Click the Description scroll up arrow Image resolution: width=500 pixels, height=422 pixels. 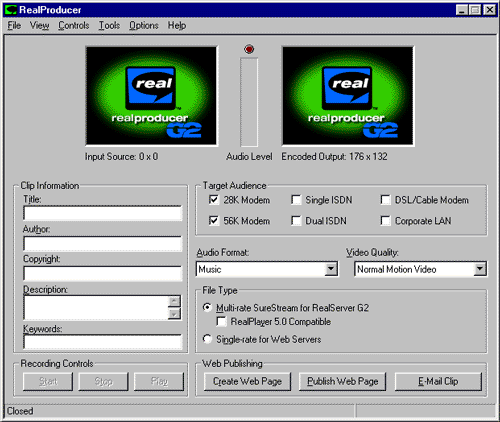tap(174, 301)
